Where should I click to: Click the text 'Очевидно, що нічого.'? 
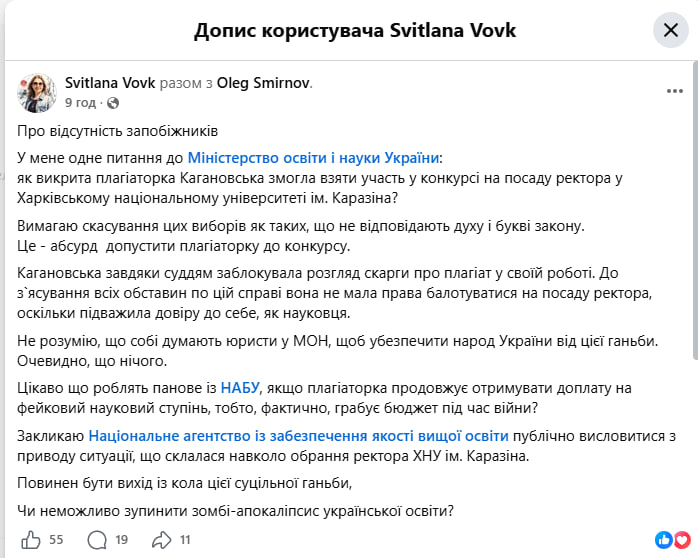tap(92, 360)
